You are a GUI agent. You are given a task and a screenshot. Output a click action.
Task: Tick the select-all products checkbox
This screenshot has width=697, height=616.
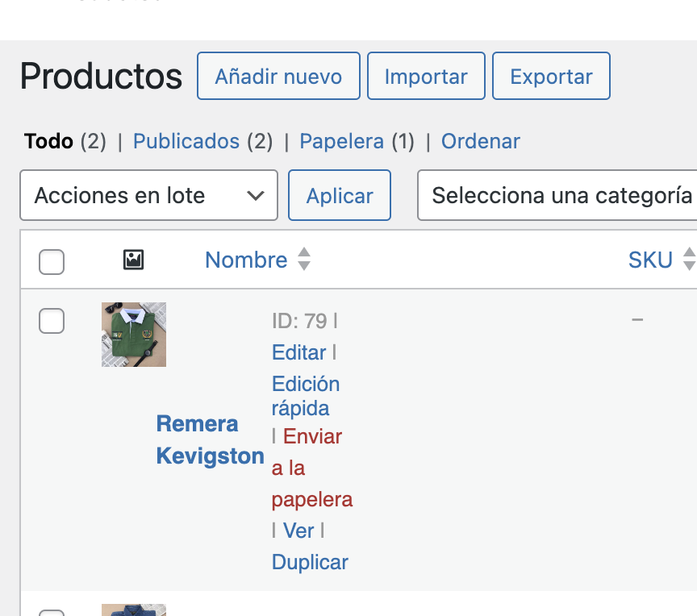click(52, 262)
